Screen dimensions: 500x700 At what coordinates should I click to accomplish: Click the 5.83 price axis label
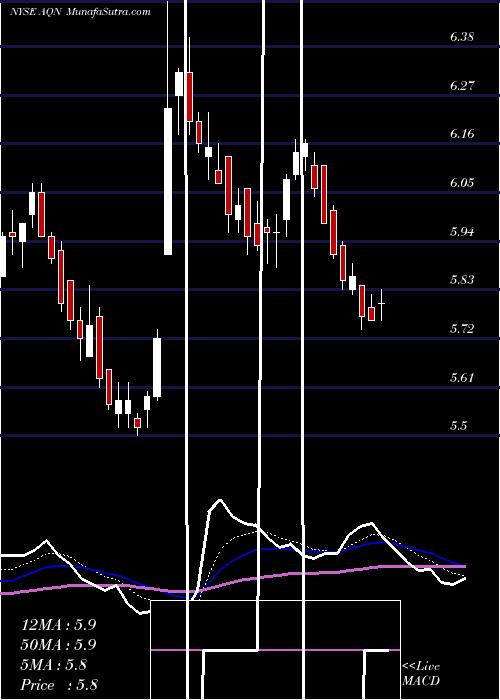[462, 280]
